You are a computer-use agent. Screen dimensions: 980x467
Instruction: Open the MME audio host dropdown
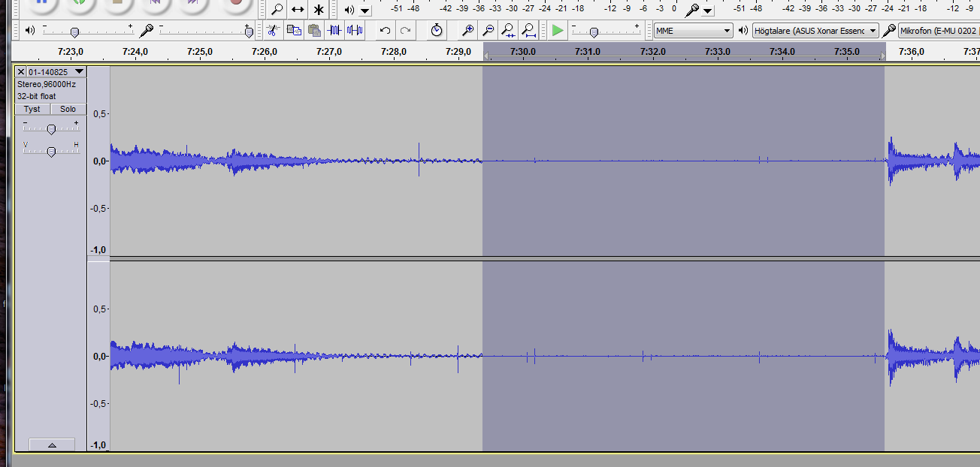[693, 31]
